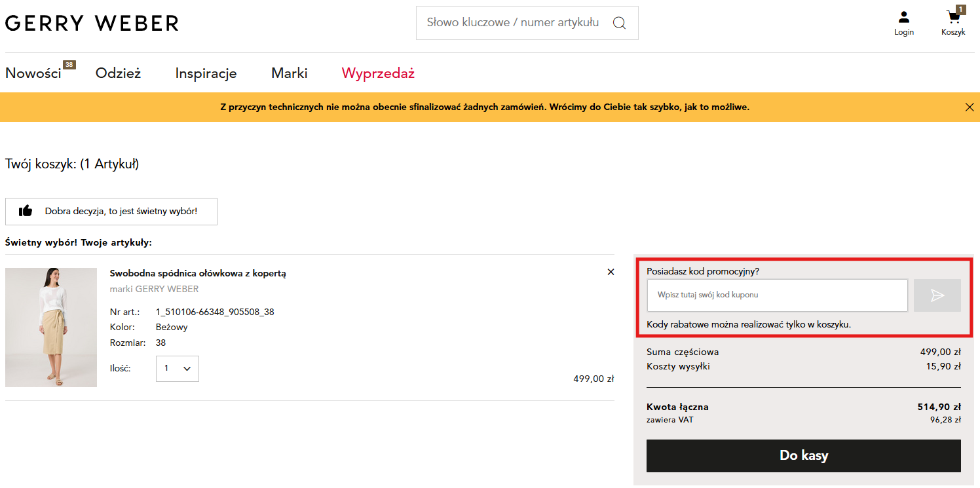The image size is (980, 488).
Task: Click into the coupon code field
Action: 778,295
